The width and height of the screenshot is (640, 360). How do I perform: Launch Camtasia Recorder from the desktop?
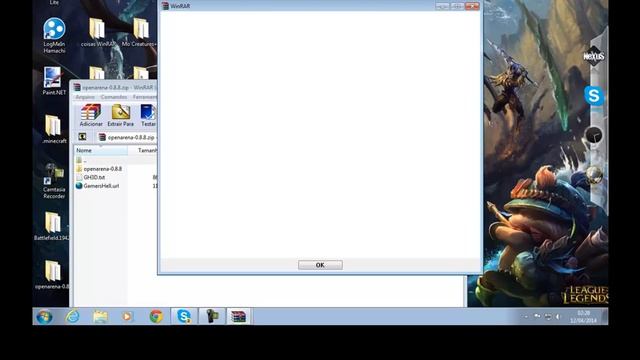(x=54, y=181)
